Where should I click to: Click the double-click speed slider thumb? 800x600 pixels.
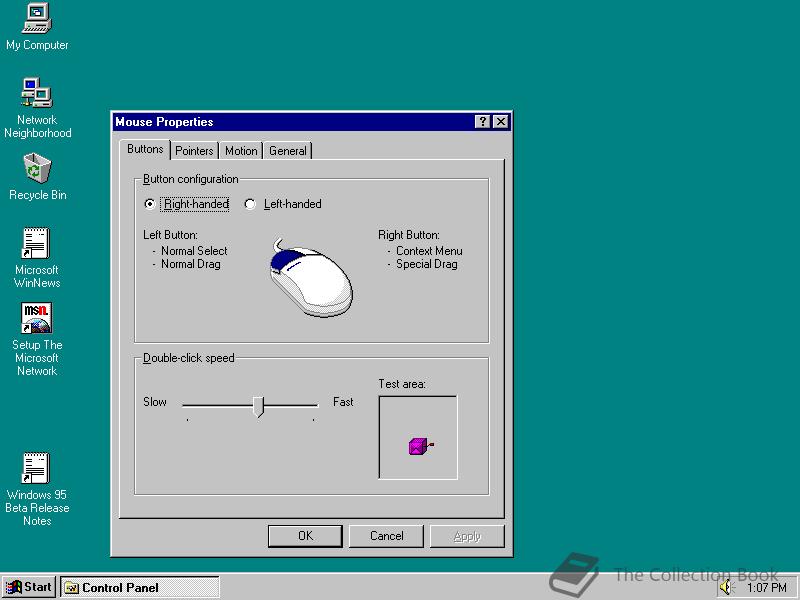click(x=259, y=407)
